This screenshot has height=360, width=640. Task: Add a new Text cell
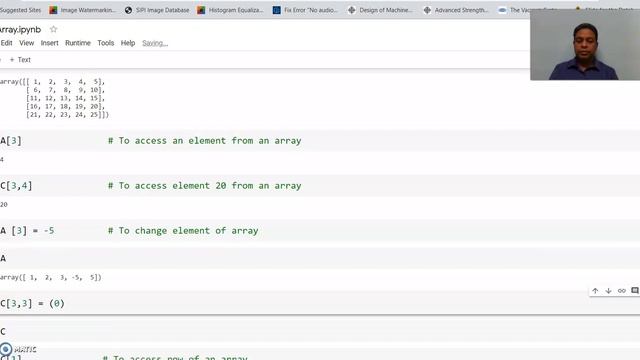click(20, 60)
